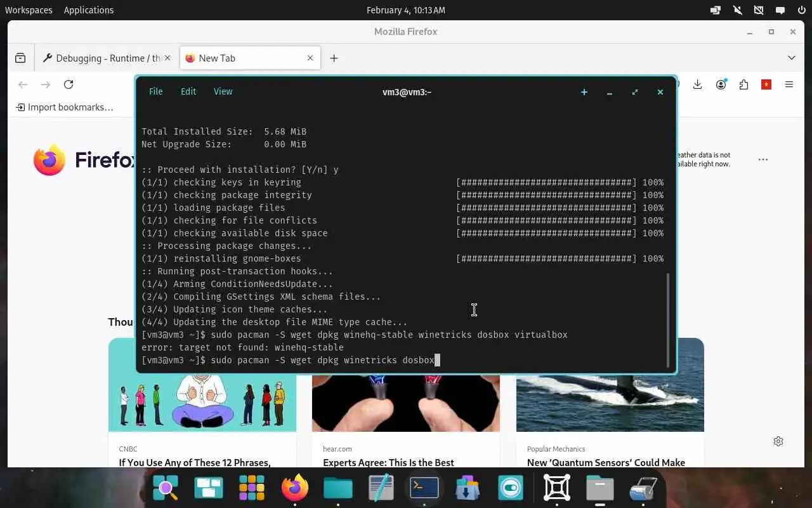Open the teal Files folder in dock
The height and width of the screenshot is (508, 812).
(338, 488)
